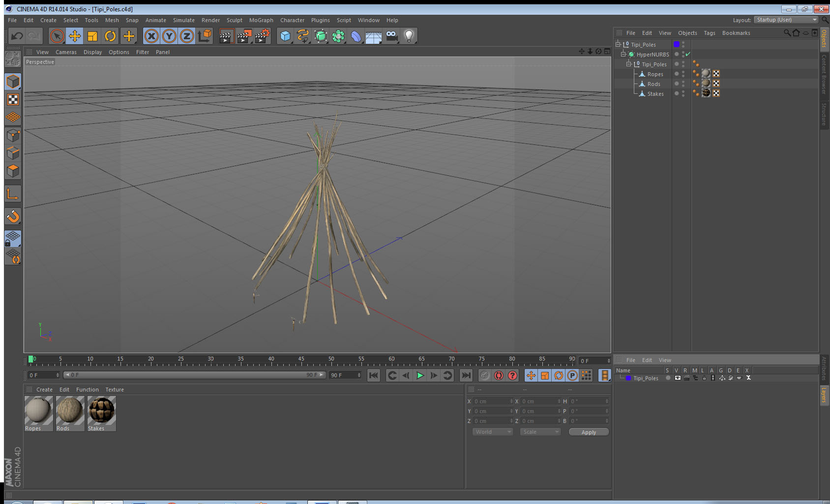This screenshot has width=830, height=504.
Task: Select the Stakes material thumbnail
Action: [101, 410]
